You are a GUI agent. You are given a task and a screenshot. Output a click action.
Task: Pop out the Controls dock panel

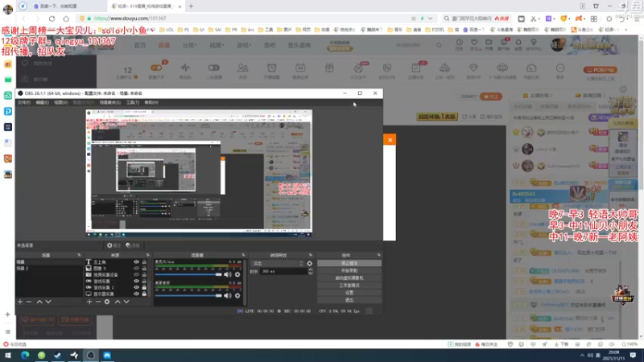point(378,255)
